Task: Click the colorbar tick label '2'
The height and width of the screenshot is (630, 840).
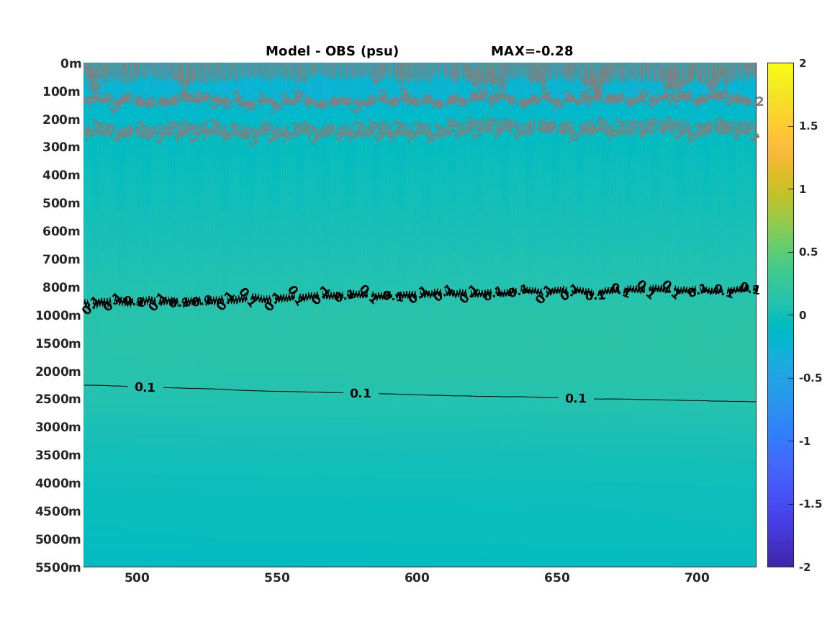Action: click(x=803, y=63)
